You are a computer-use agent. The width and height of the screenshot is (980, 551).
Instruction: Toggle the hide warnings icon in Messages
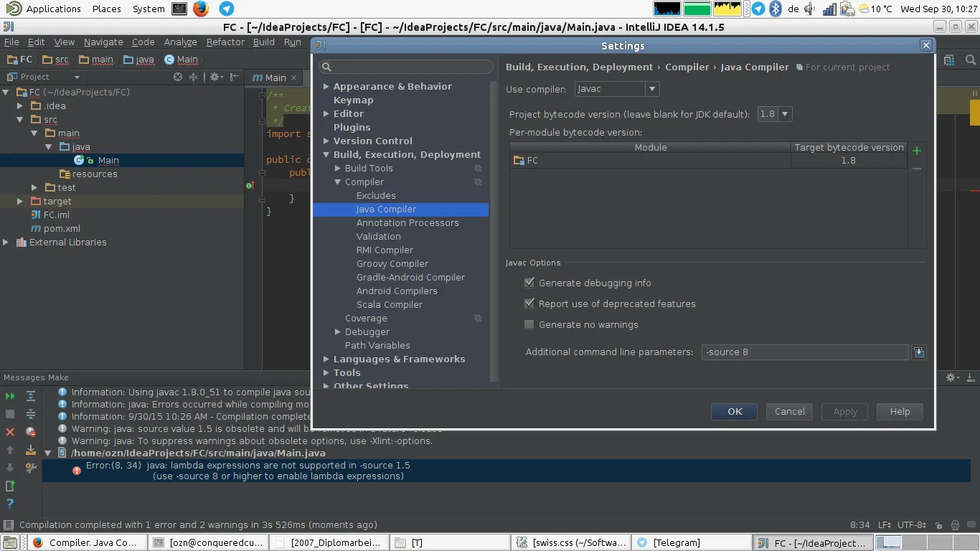coord(31,432)
